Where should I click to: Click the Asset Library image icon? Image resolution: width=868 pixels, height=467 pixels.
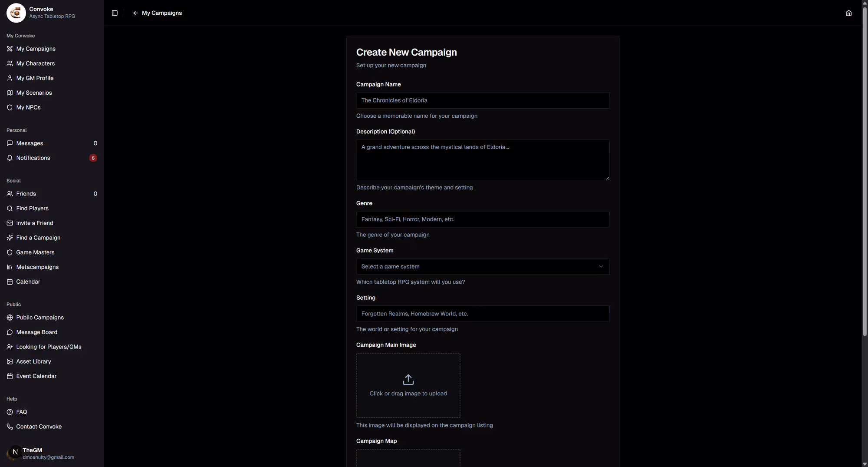pos(10,361)
